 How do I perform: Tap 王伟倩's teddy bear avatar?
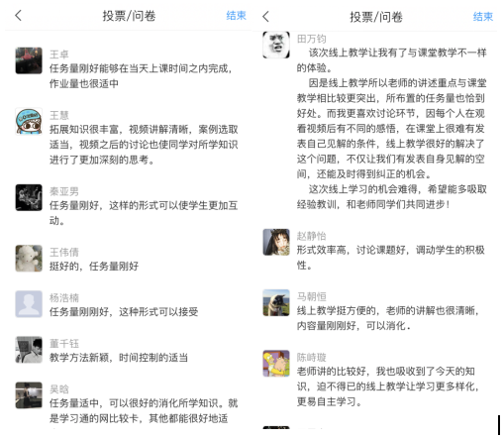point(29,259)
